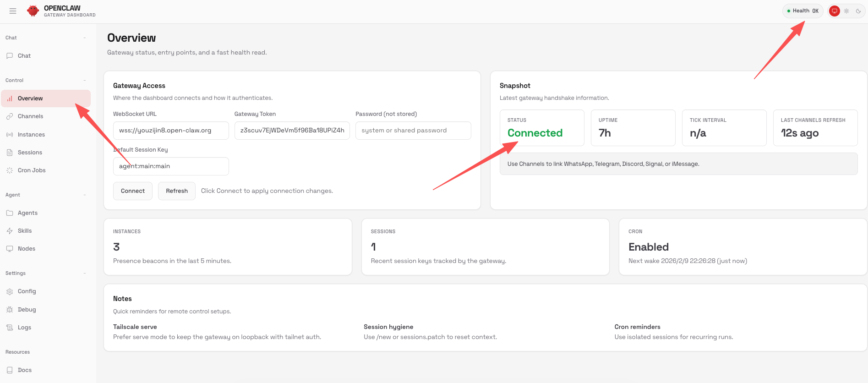This screenshot has width=868, height=383.
Task: Click the Channels link icon
Action: click(x=10, y=116)
